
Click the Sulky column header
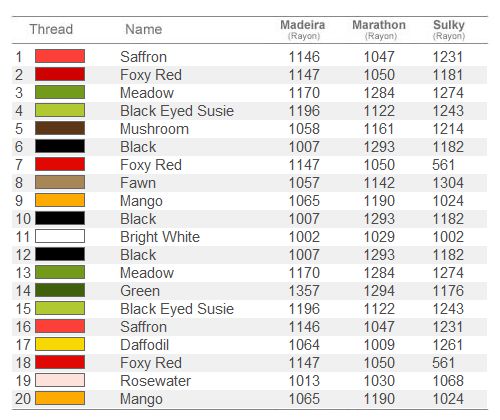click(449, 29)
